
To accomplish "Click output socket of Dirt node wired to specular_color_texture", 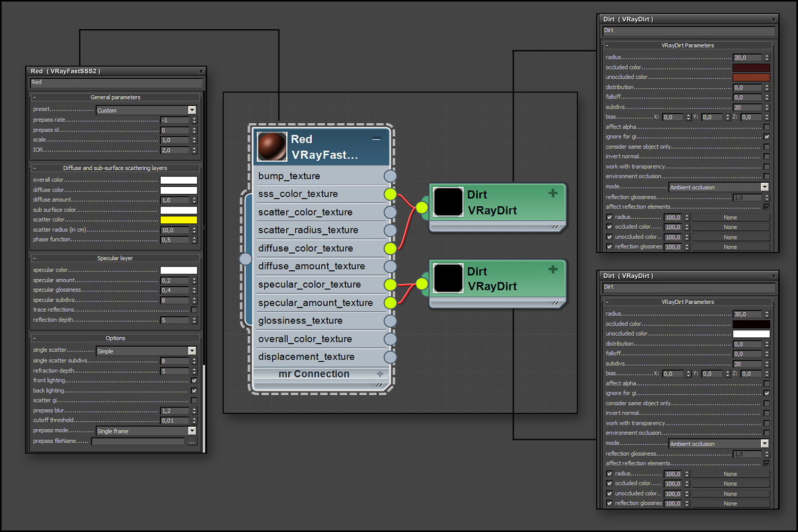I will [x=422, y=284].
